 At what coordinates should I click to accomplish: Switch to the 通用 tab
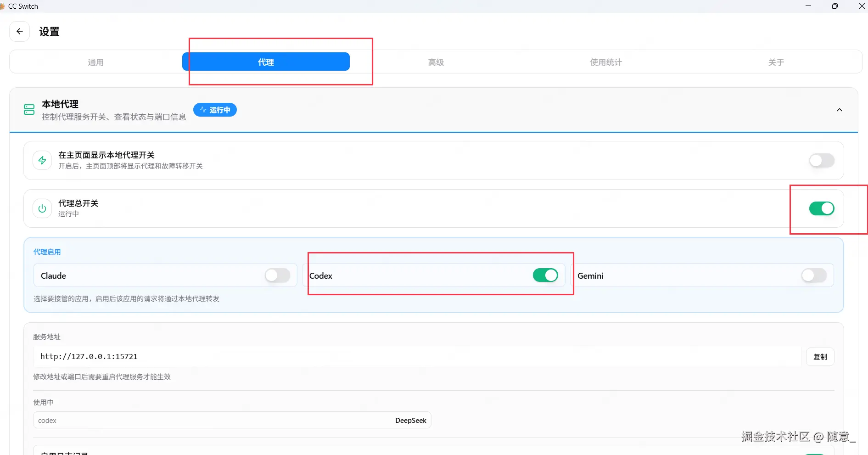[x=96, y=62]
